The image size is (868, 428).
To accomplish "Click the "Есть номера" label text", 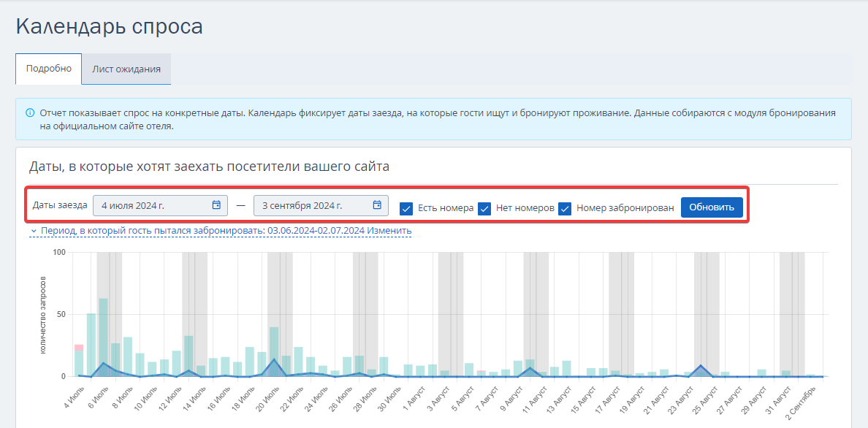I will [446, 208].
